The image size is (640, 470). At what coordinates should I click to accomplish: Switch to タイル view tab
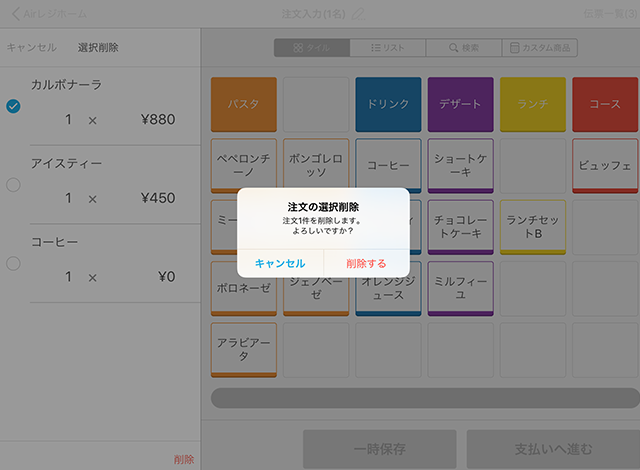click(x=312, y=48)
